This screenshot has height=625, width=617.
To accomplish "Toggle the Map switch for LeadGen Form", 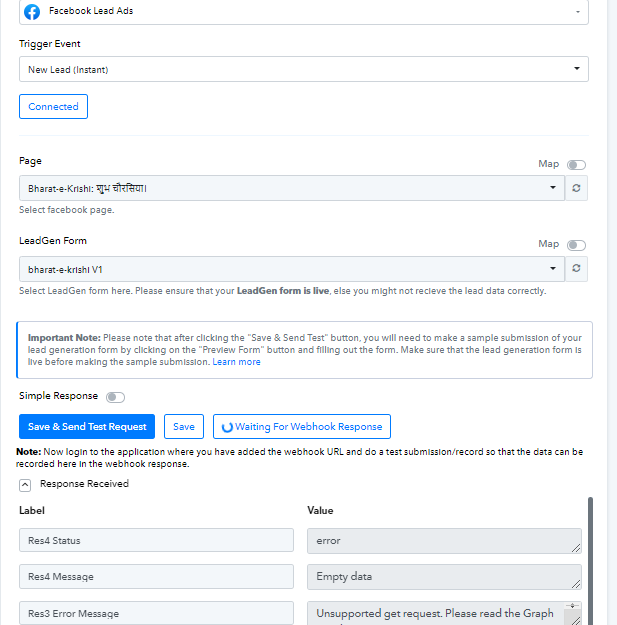I will tap(576, 245).
